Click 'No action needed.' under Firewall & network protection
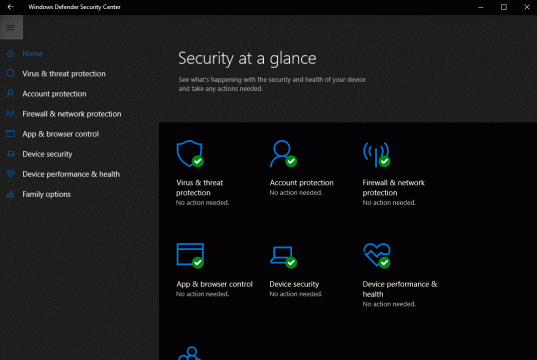 click(389, 203)
